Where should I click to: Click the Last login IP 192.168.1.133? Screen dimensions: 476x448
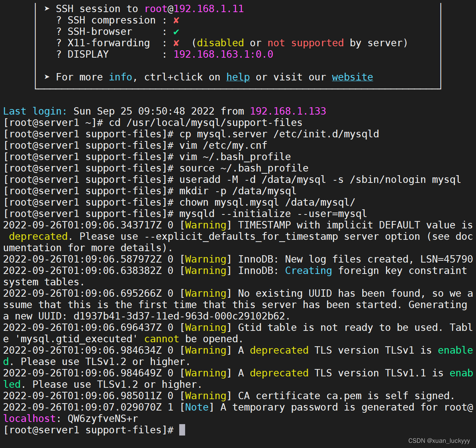[288, 111]
